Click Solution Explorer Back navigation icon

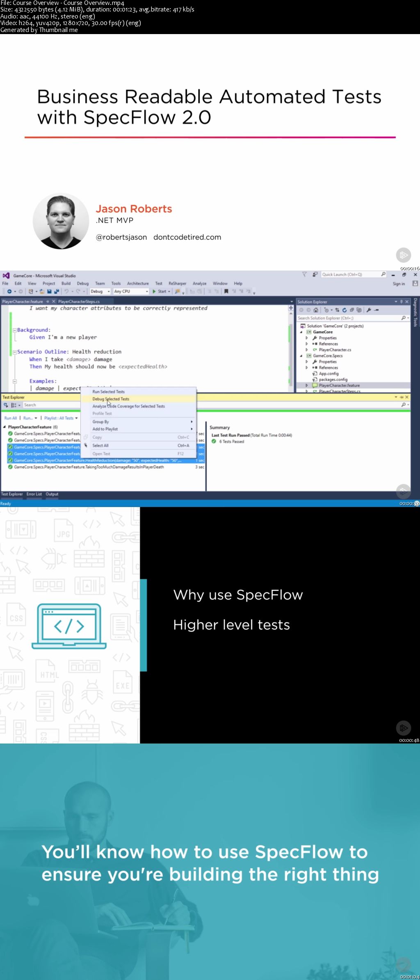[301, 310]
